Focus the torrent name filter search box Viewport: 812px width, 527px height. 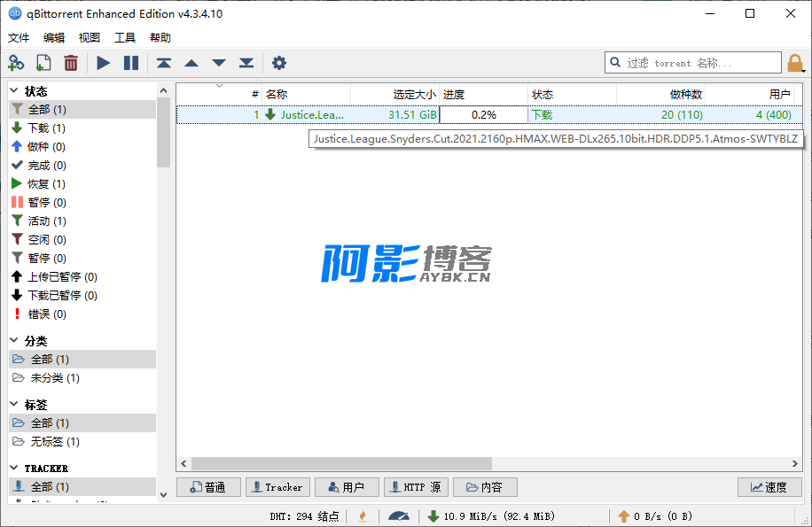[693, 63]
